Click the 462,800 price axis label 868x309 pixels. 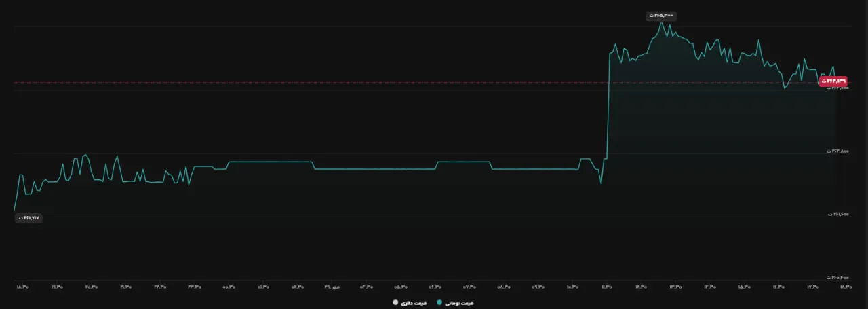[839, 151]
